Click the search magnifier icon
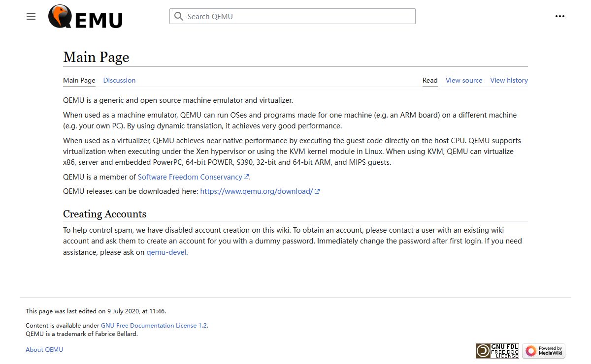Viewport: 591px width, 364px height. (178, 16)
